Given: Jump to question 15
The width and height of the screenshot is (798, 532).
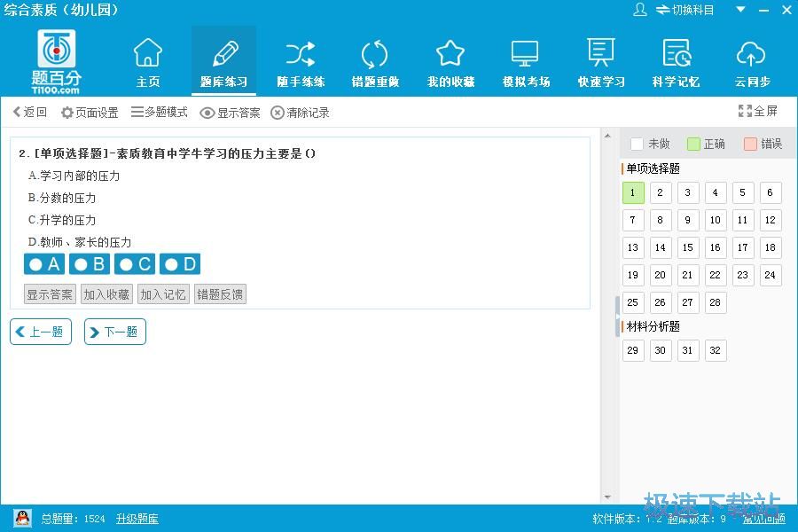Looking at the screenshot, I should pos(688,247).
